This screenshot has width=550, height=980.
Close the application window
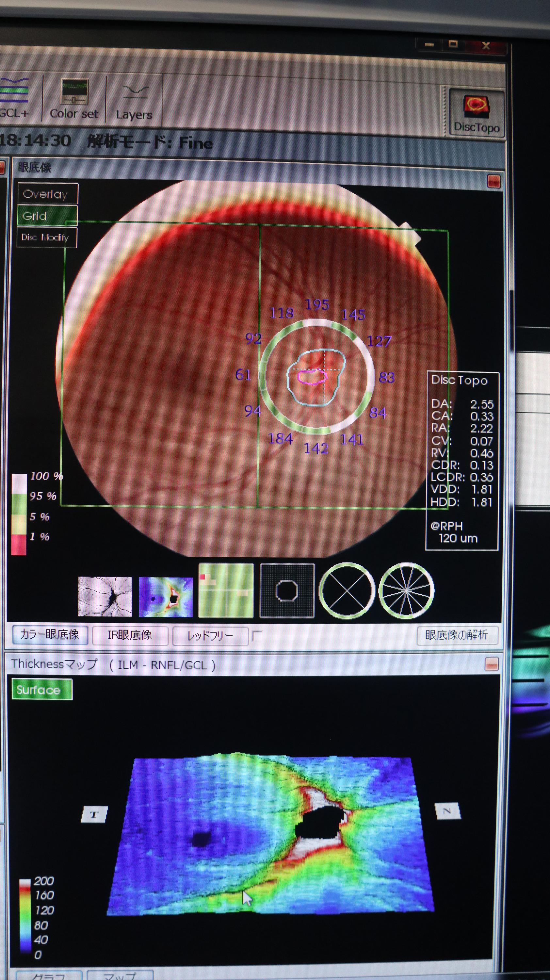point(486,46)
